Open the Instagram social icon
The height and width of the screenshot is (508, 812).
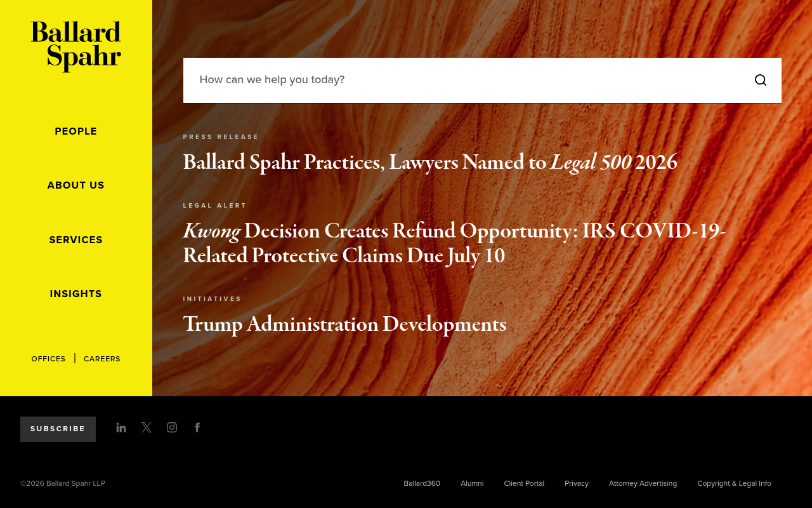tap(172, 427)
